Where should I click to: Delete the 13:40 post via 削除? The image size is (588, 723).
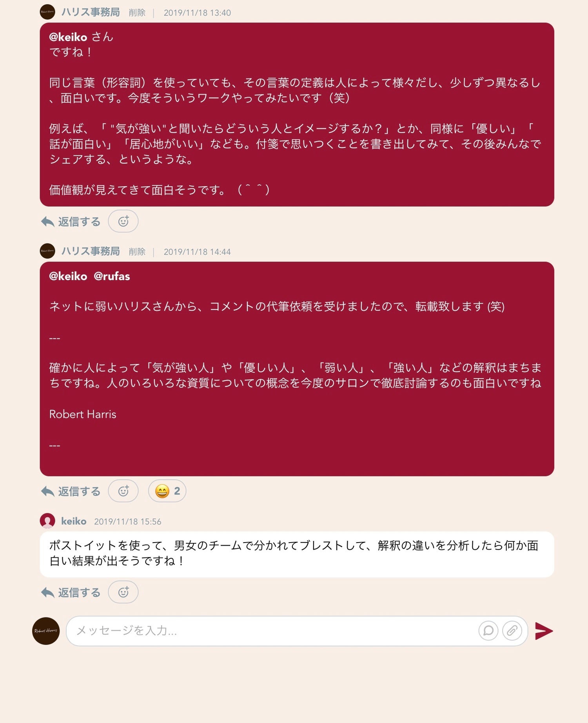click(x=137, y=13)
